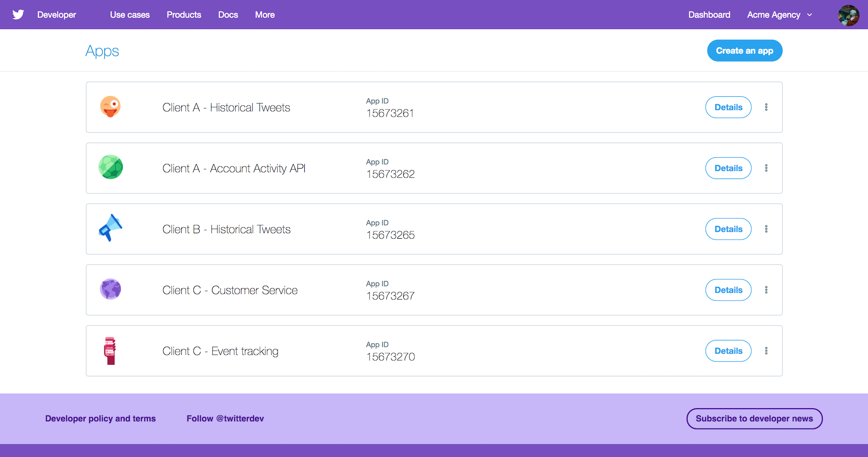The image size is (868, 457).
Task: Open the Products menu
Action: 184,15
